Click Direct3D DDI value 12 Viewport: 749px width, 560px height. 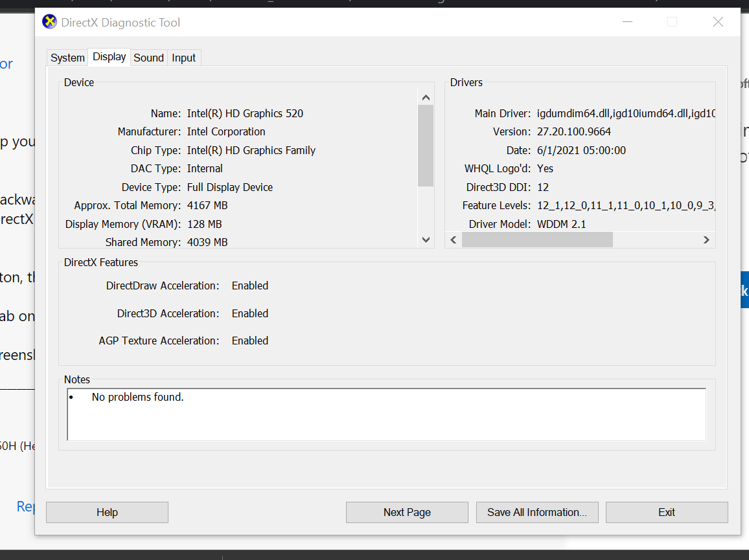click(x=543, y=187)
